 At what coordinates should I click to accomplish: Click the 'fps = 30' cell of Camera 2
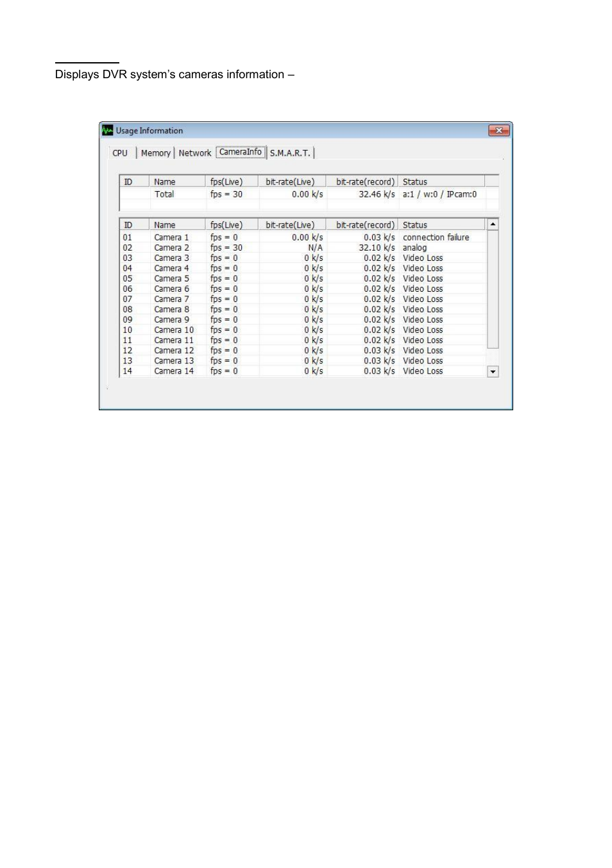point(226,247)
